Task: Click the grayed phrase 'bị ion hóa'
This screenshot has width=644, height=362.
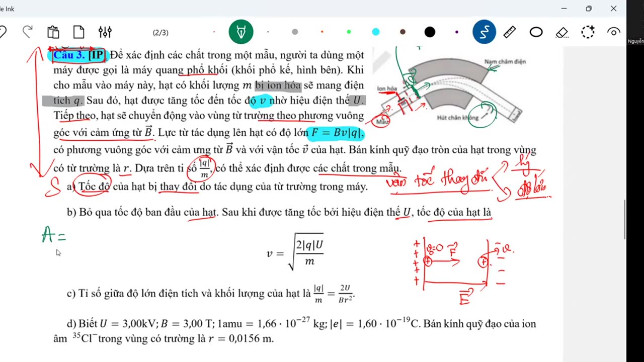Action: 278,85
